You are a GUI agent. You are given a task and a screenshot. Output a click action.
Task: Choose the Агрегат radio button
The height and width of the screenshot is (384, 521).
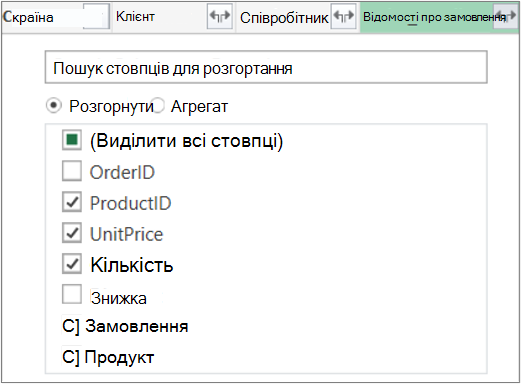(157, 106)
